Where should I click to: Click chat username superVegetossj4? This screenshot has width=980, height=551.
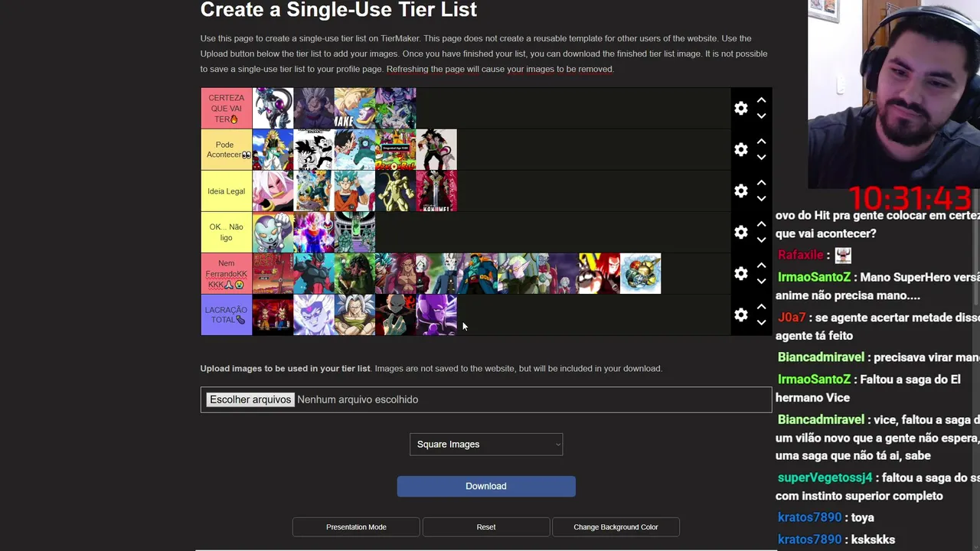[x=825, y=478]
